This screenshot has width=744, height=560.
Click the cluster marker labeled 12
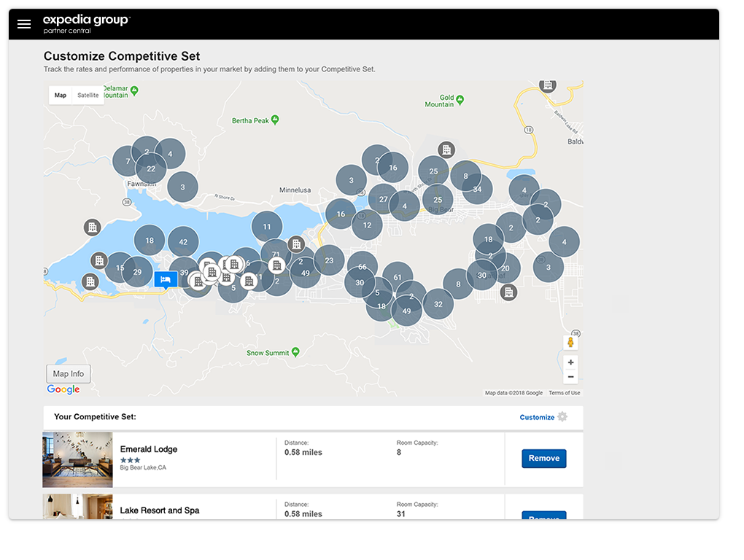tap(367, 225)
